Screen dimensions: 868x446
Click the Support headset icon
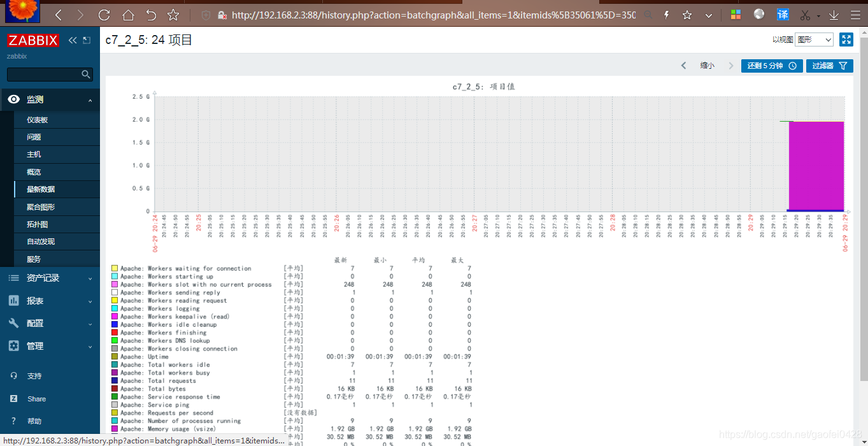(14, 376)
